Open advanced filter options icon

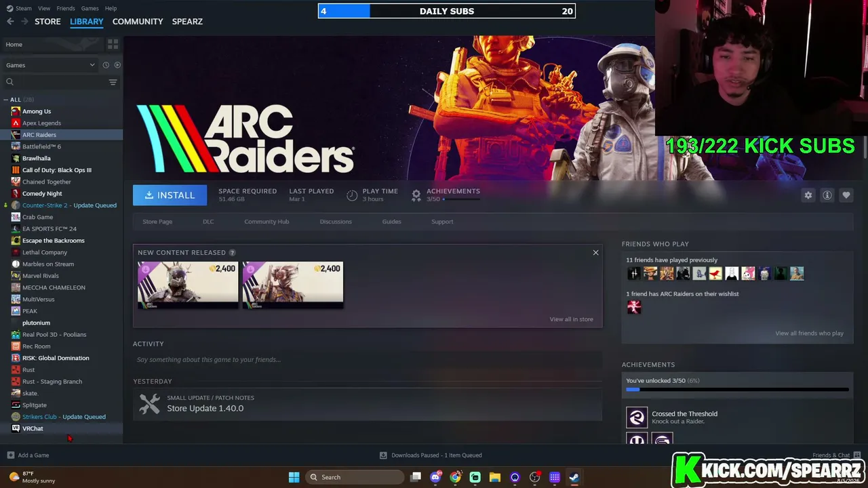[x=113, y=82]
